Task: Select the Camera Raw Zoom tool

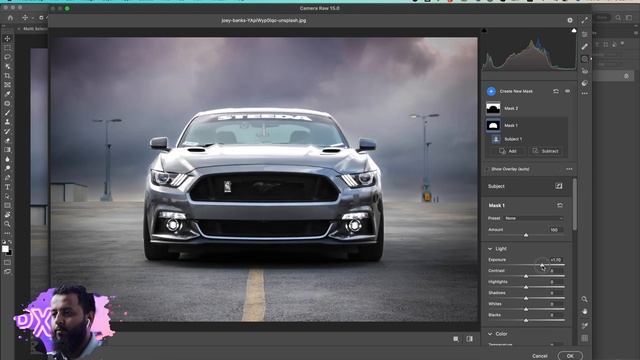Action: [584, 299]
